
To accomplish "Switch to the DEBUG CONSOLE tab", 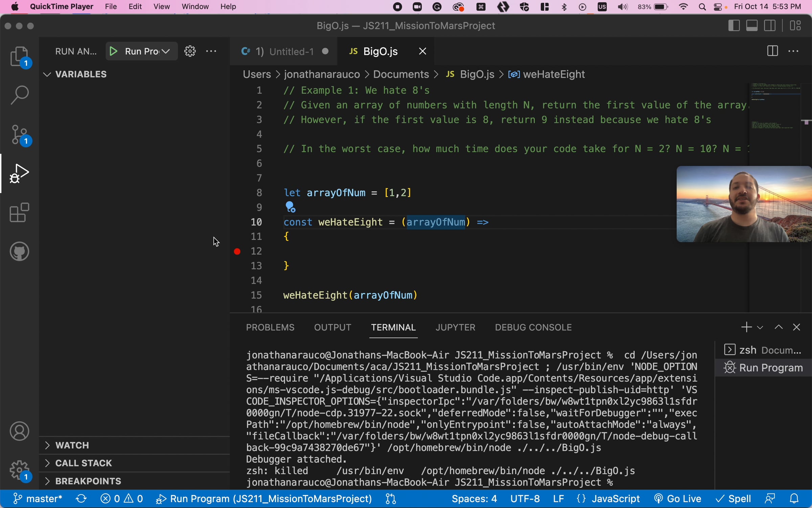I will click(x=533, y=327).
